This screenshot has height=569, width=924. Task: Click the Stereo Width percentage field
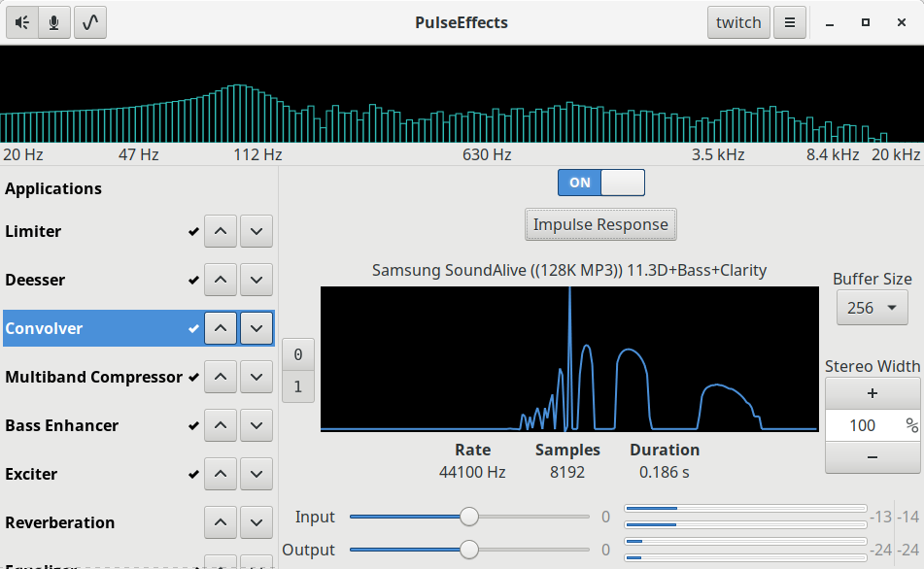coord(865,425)
